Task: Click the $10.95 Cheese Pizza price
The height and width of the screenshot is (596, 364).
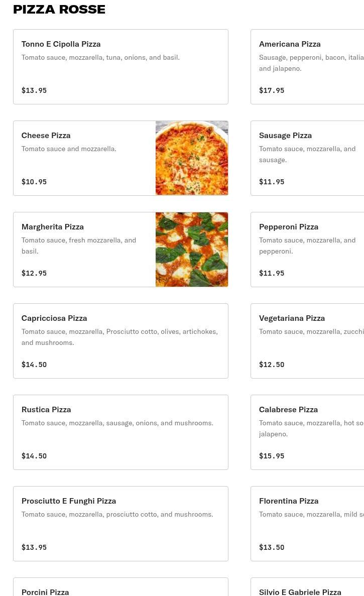Action: click(34, 182)
